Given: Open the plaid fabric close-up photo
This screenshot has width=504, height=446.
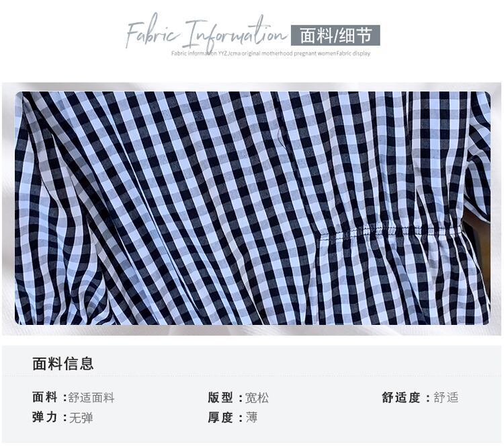Looking at the screenshot, I should [x=253, y=208].
